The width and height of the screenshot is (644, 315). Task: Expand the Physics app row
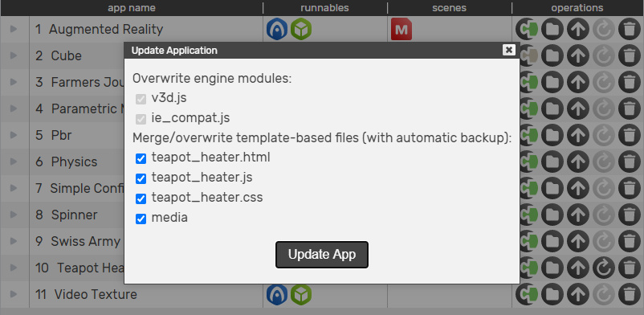(x=14, y=162)
